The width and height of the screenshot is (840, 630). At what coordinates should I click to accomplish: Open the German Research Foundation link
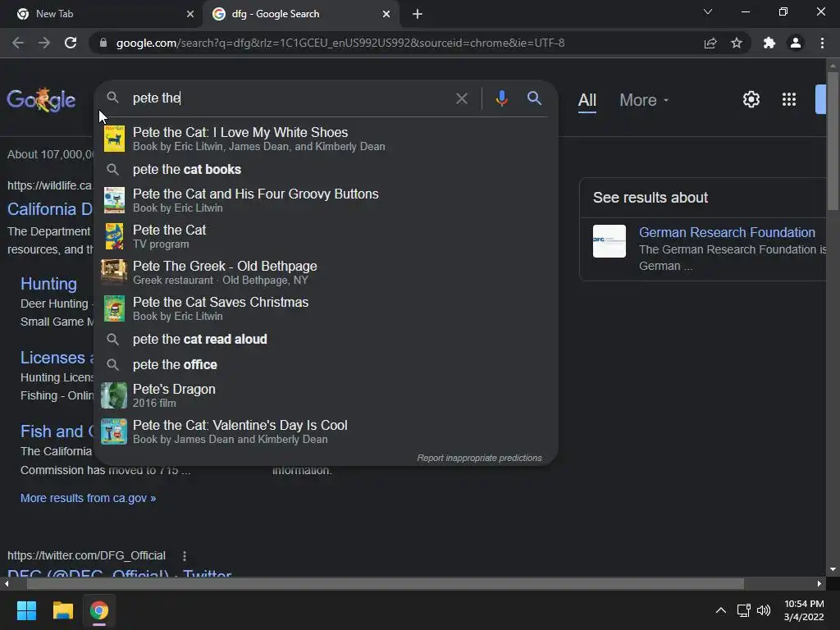pyautogui.click(x=727, y=232)
